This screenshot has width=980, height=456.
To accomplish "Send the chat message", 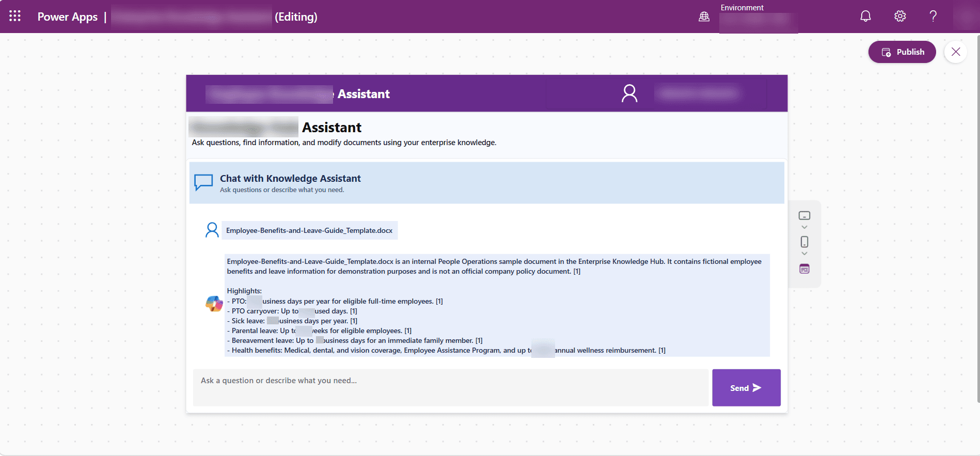I will click(746, 388).
